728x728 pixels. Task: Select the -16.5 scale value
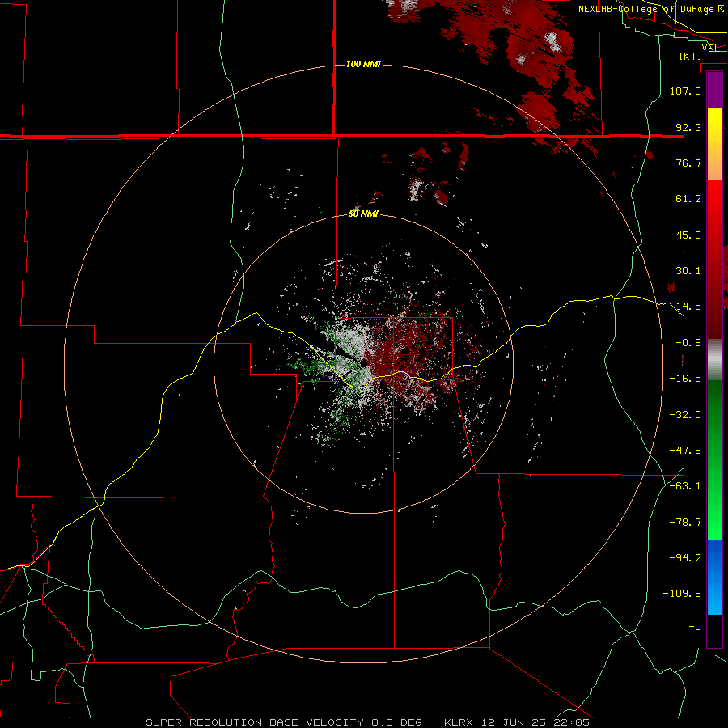coord(685,379)
